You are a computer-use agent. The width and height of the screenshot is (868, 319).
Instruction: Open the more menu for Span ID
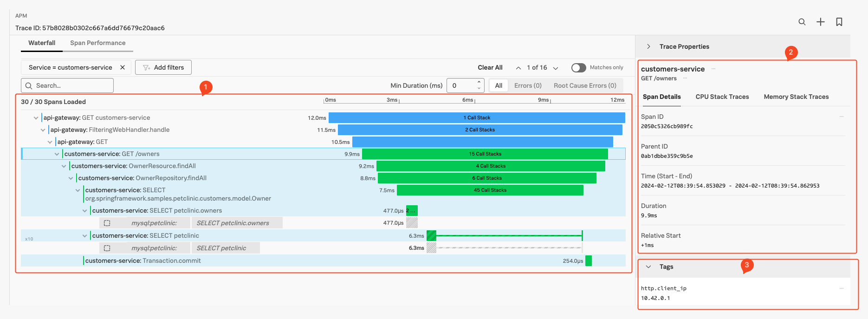842,117
